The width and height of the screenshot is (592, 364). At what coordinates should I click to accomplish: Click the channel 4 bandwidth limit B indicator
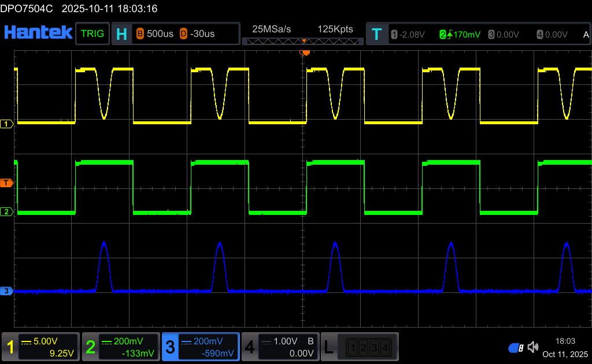[310, 341]
